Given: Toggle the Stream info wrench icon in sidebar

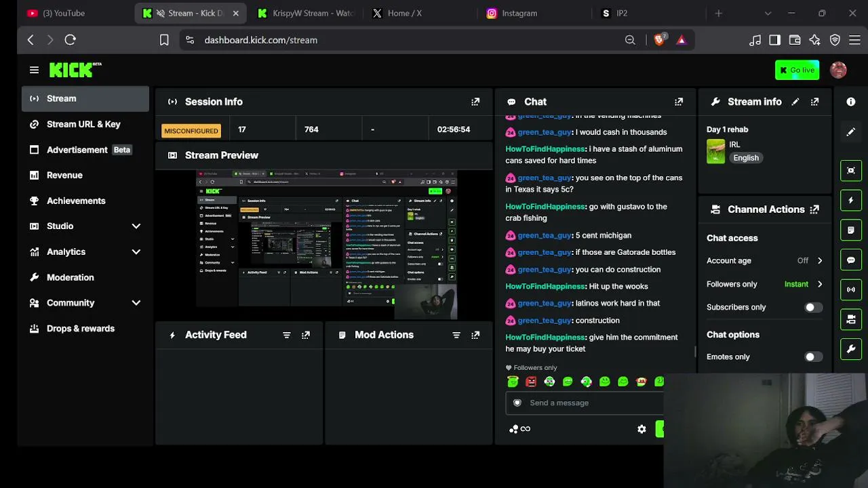Looking at the screenshot, I should (x=851, y=349).
